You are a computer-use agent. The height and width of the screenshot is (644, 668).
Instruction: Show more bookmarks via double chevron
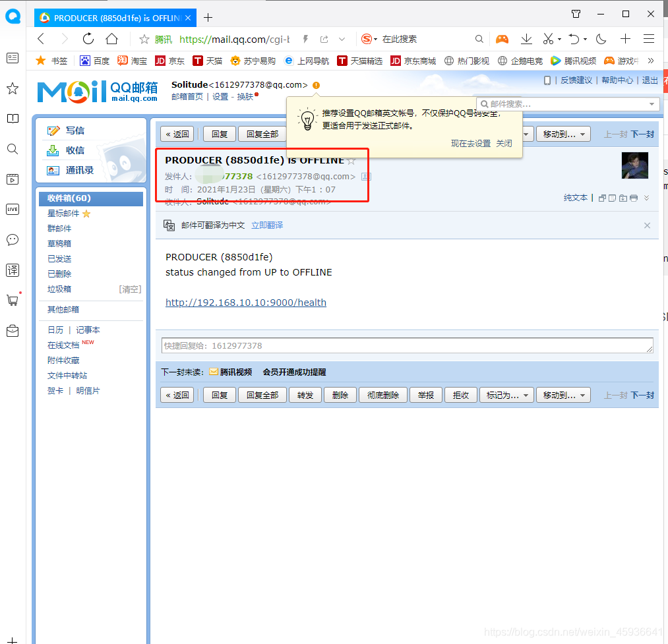point(651,61)
